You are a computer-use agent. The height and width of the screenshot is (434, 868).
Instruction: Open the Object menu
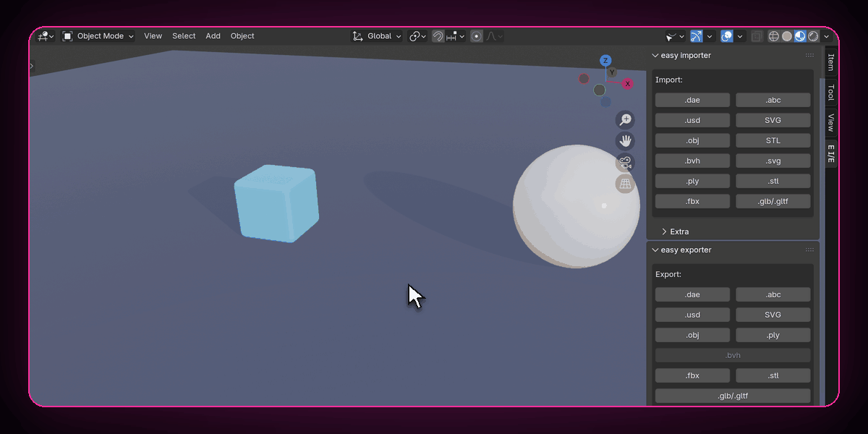pyautogui.click(x=242, y=36)
